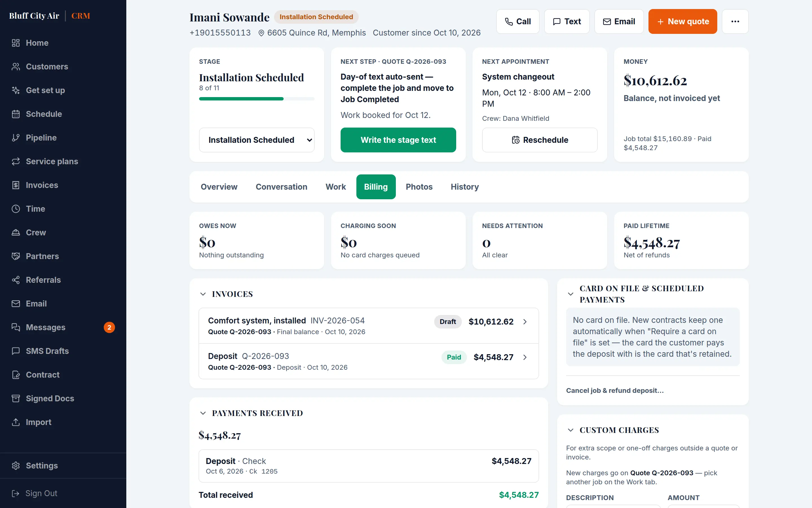The height and width of the screenshot is (508, 812).
Task: Open the Installation Scheduled stage dropdown
Action: click(x=257, y=140)
